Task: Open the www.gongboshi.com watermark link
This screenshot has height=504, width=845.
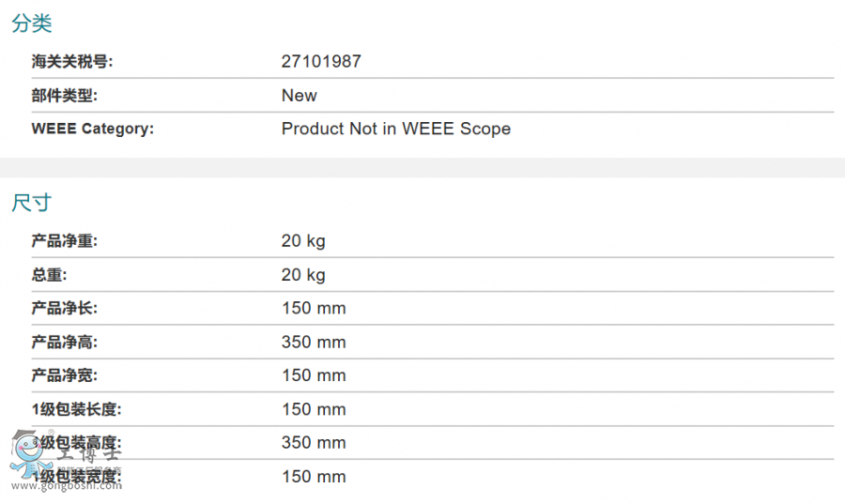Action: (66, 488)
